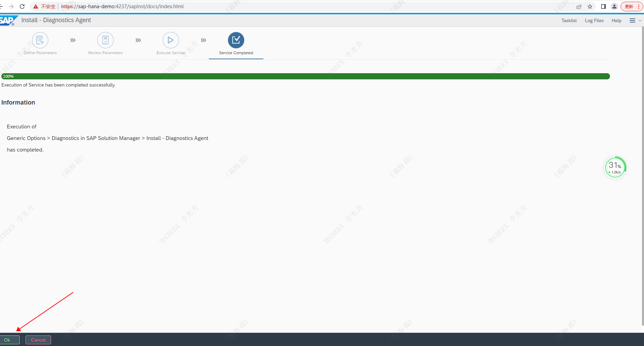644x346 pixels.
Task: Click the share page icon
Action: (x=579, y=6)
